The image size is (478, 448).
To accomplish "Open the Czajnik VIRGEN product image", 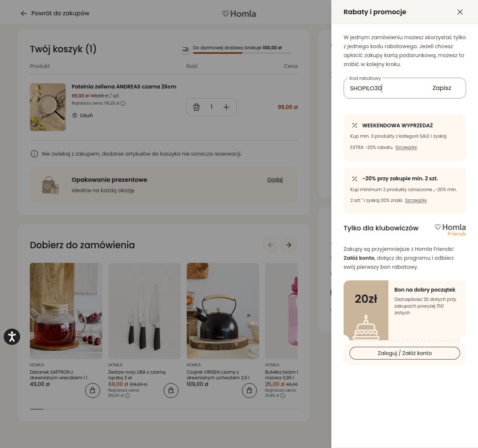I will (x=223, y=311).
